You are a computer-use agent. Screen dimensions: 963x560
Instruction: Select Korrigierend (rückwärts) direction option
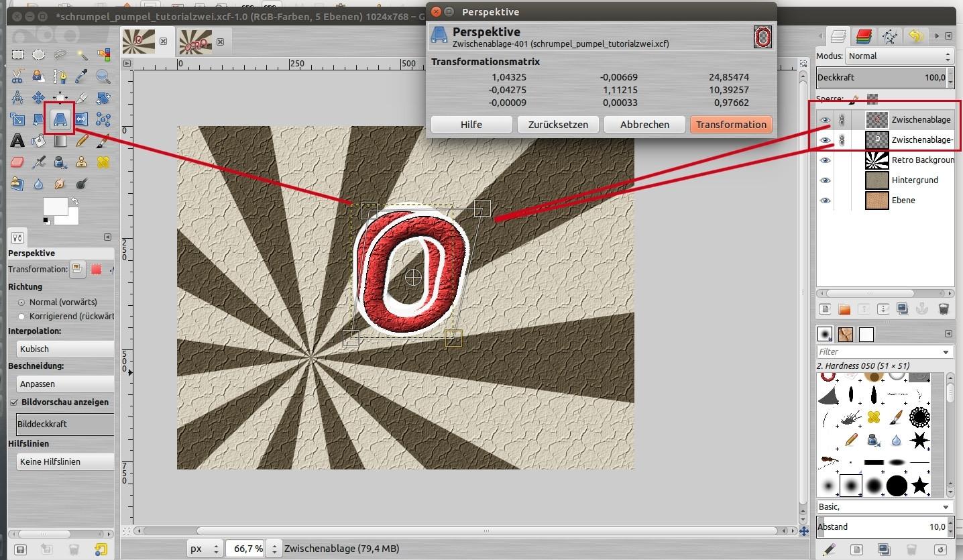(x=21, y=316)
